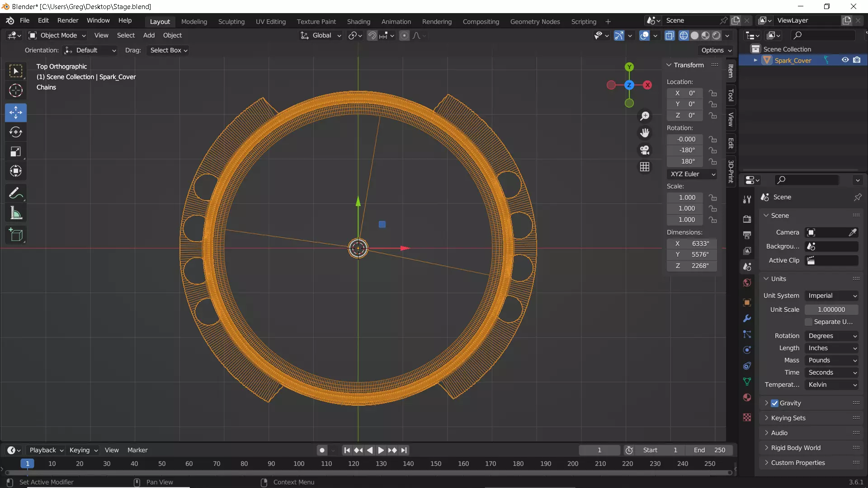The height and width of the screenshot is (488, 868).
Task: Open the Render menu
Action: coord(68,21)
